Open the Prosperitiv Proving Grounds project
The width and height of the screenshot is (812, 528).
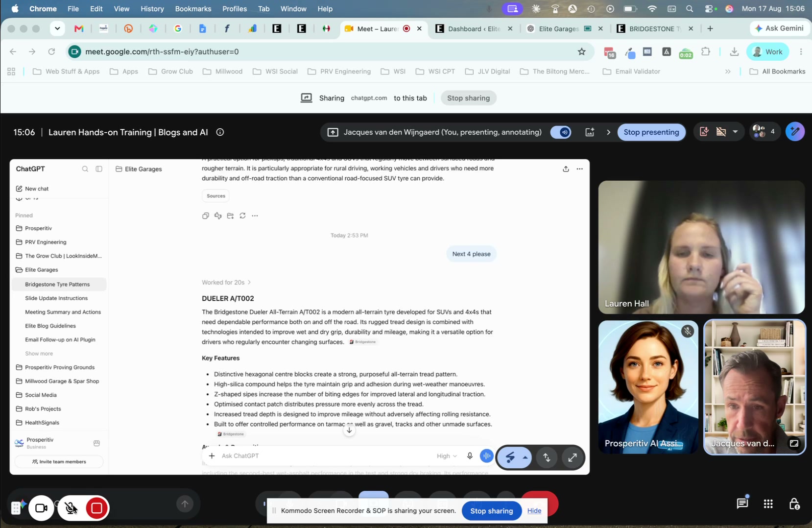(x=60, y=367)
